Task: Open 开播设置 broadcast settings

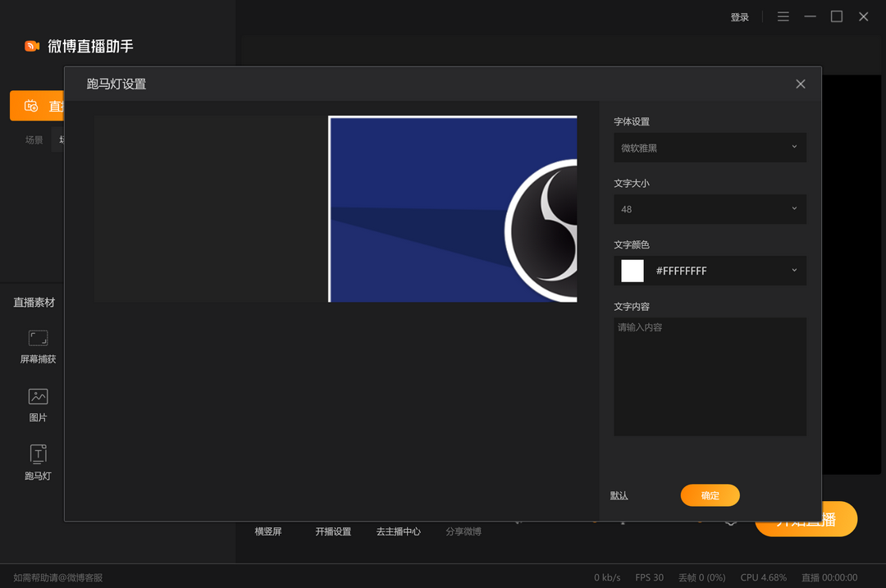Action: click(332, 531)
